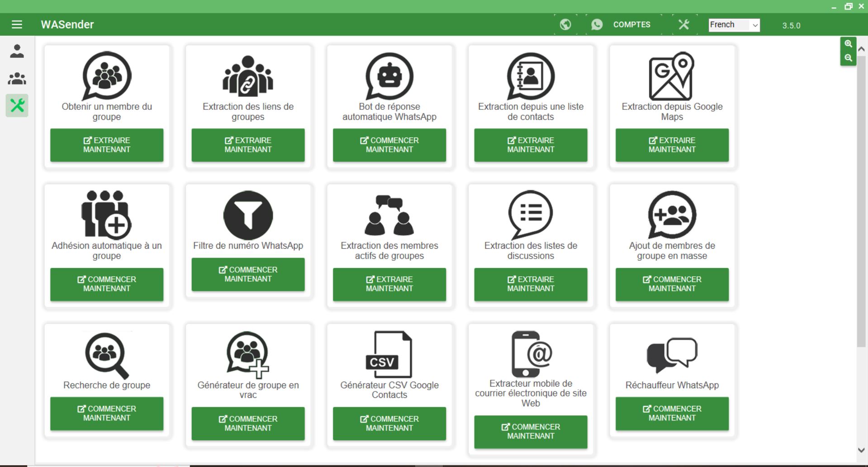Open the hamburger menu
This screenshot has width=868, height=467.
[17, 24]
